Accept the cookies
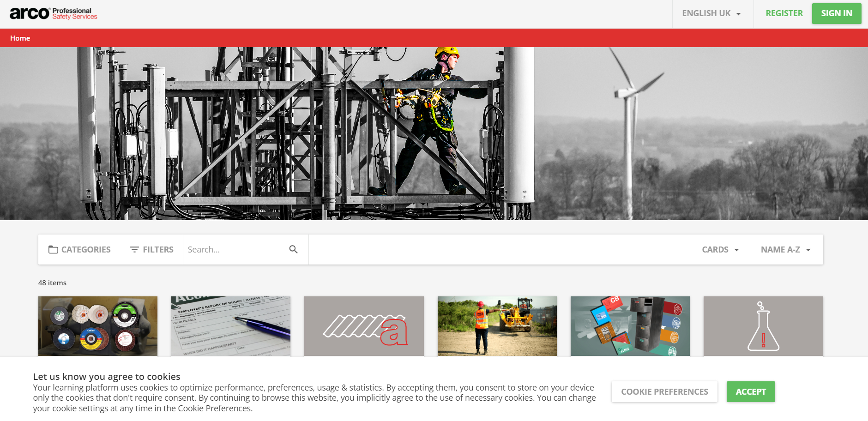Viewport: 868px width, 421px height. pyautogui.click(x=750, y=391)
